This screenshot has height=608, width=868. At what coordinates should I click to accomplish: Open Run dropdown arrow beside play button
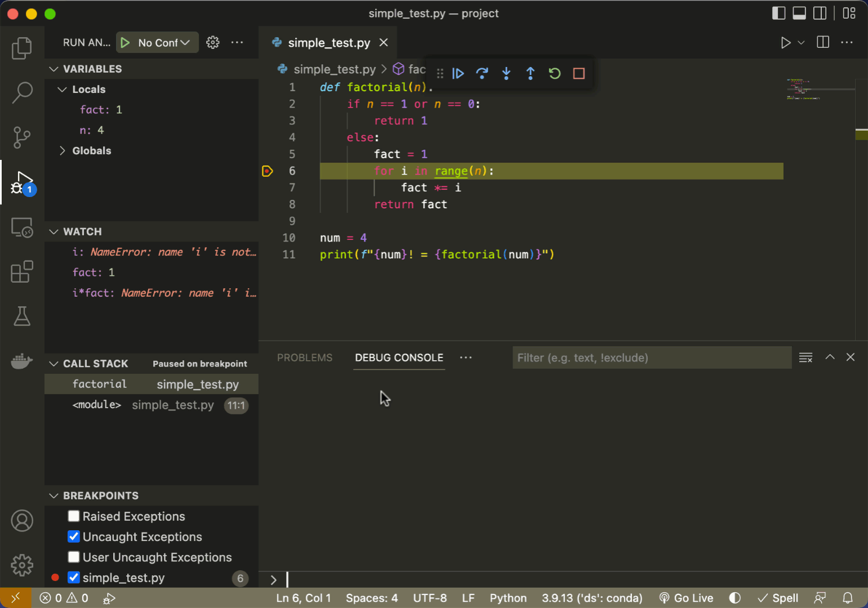pos(801,43)
